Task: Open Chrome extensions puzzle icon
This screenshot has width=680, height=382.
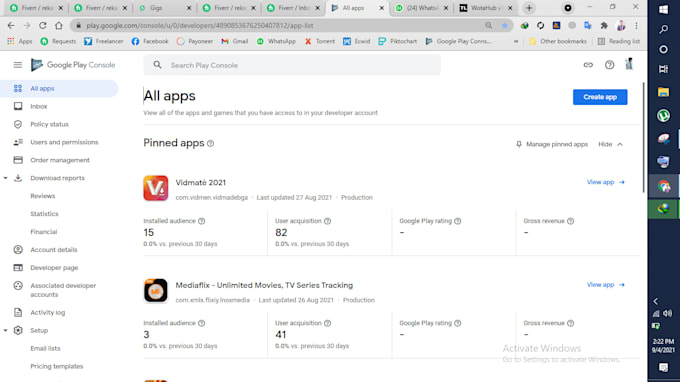Action: (x=604, y=26)
